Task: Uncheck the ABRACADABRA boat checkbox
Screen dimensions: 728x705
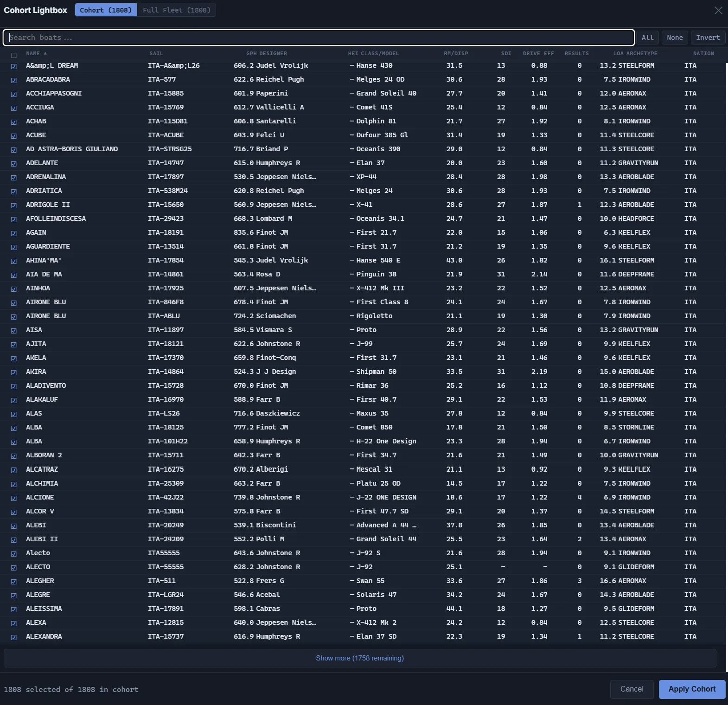Action: click(14, 80)
